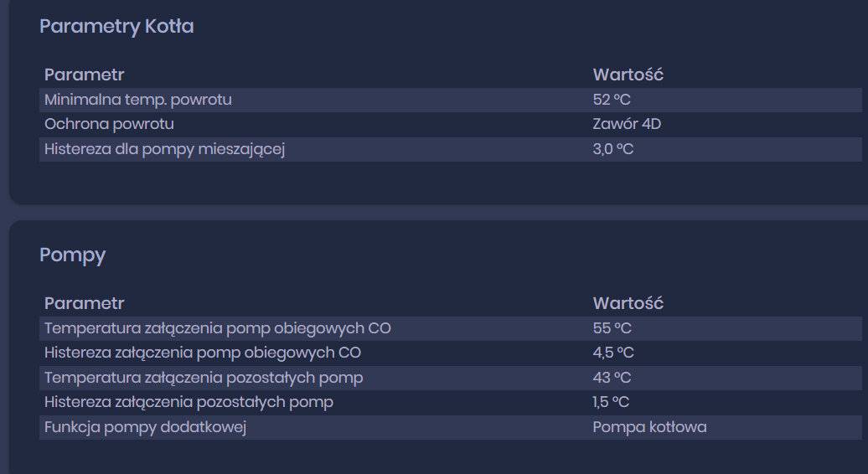Select Temperatura załączenia pomp obiegowych CO

(x=218, y=328)
